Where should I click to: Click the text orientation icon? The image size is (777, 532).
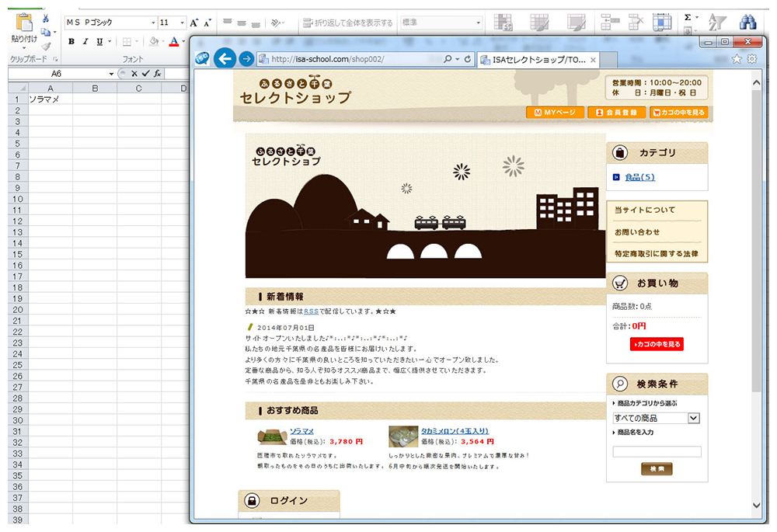point(277,23)
